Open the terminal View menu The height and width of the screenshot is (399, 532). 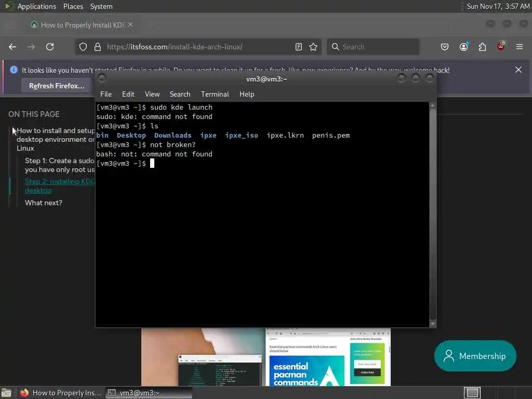click(152, 95)
